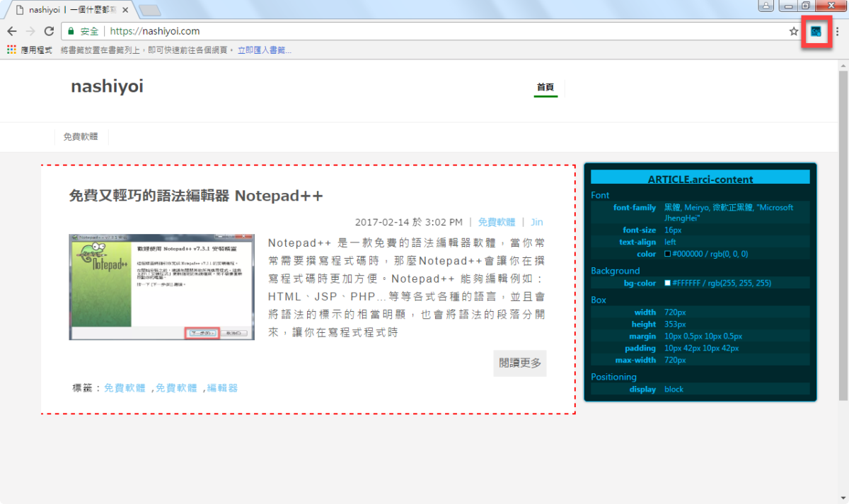This screenshot has height=504, width=849.
Task: Click the import bookmarks now link
Action: tap(265, 50)
